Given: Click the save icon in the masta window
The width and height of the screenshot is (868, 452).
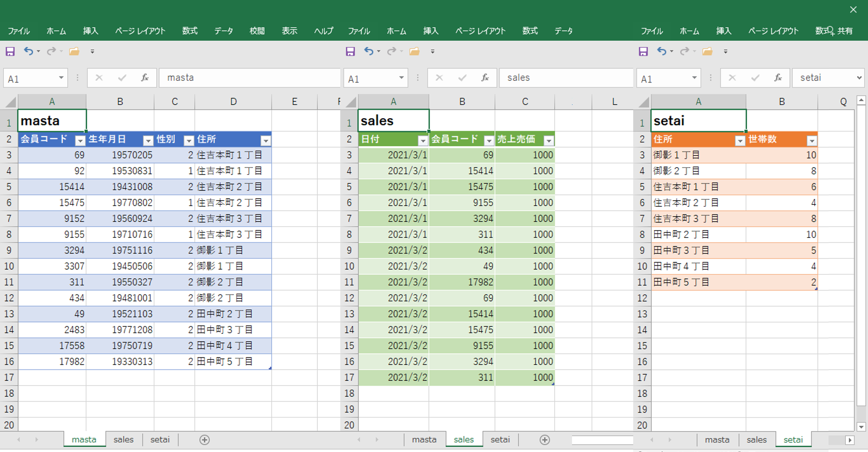Looking at the screenshot, I should 10,52.
